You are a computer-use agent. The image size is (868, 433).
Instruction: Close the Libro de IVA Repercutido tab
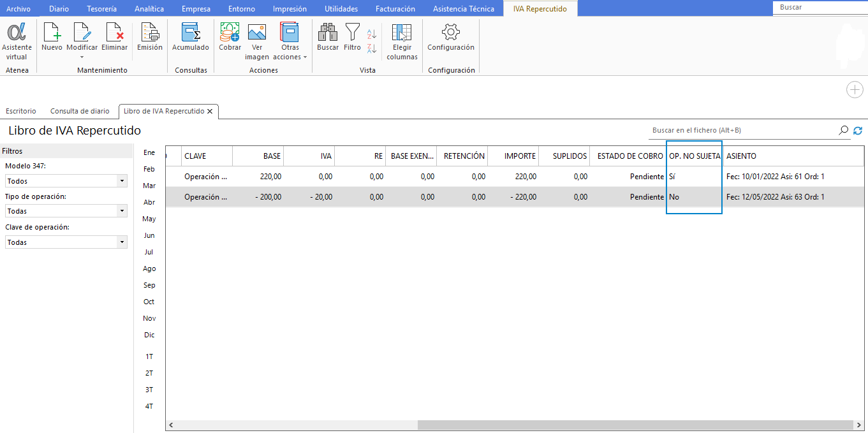(x=210, y=111)
